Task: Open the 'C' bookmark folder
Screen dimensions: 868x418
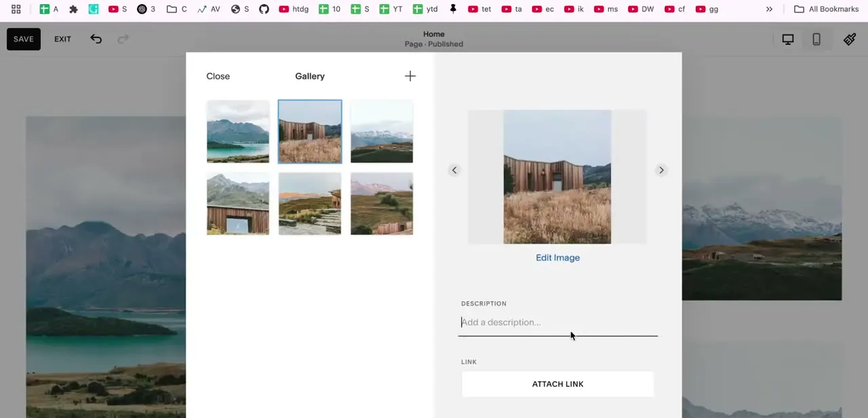Action: 177,9
